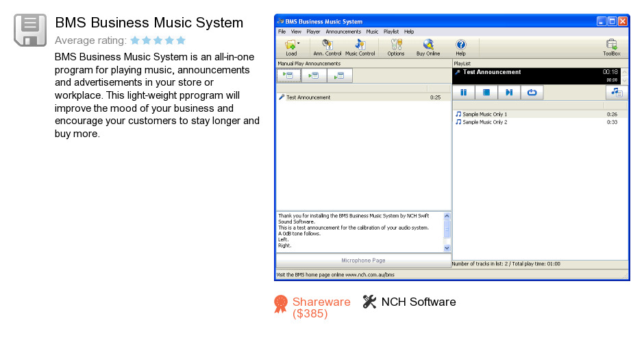644x338 pixels.
Task: Click the announcement text scrollbar up arrow
Action: pos(447,216)
